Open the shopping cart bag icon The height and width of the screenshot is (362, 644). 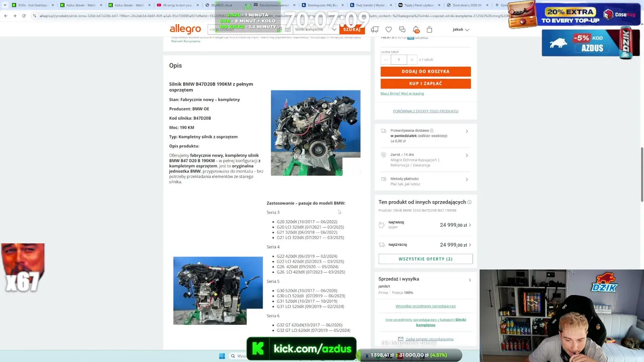point(429,30)
